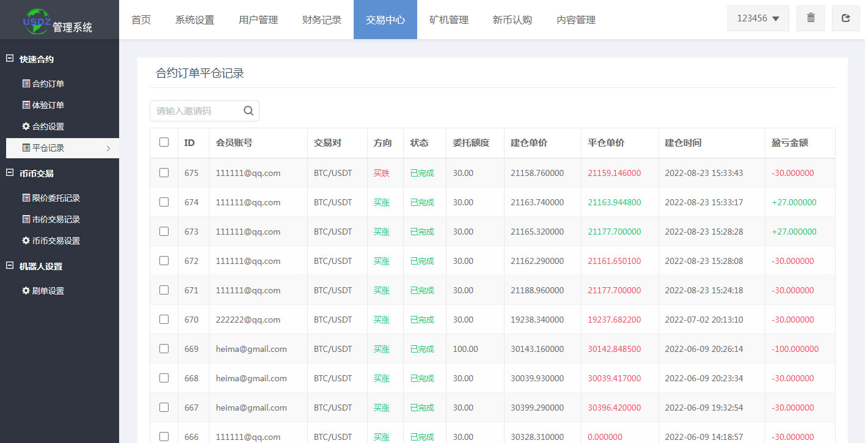Click the USDZ globe logo
The image size is (868, 443).
tap(36, 20)
